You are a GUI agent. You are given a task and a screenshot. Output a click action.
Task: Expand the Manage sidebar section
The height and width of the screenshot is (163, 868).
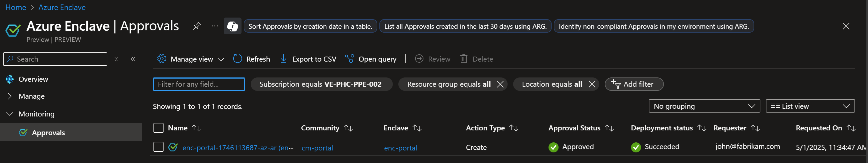(10, 96)
